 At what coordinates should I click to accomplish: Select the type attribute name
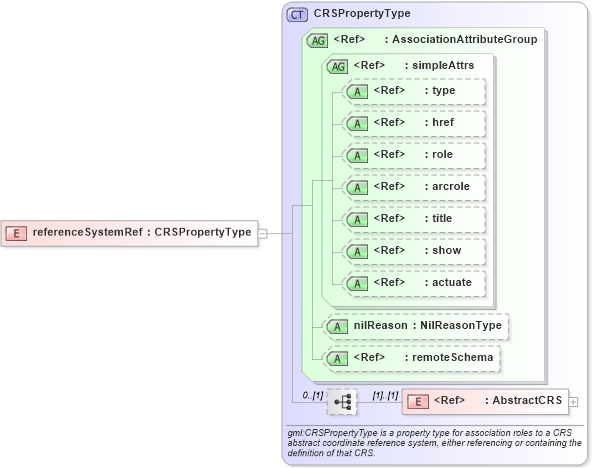tap(444, 91)
